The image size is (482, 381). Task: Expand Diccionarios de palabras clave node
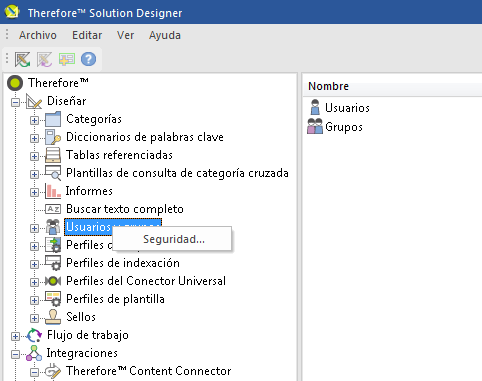(x=34, y=138)
